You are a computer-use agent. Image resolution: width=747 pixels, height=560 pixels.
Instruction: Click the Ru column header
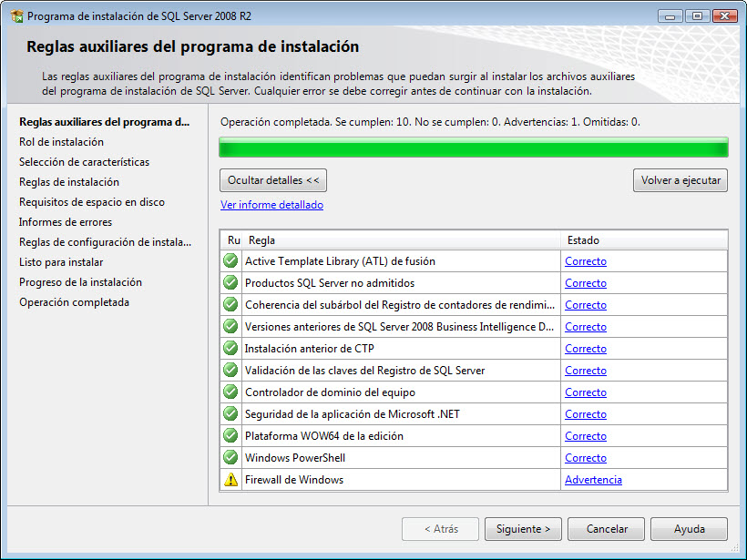pos(232,240)
